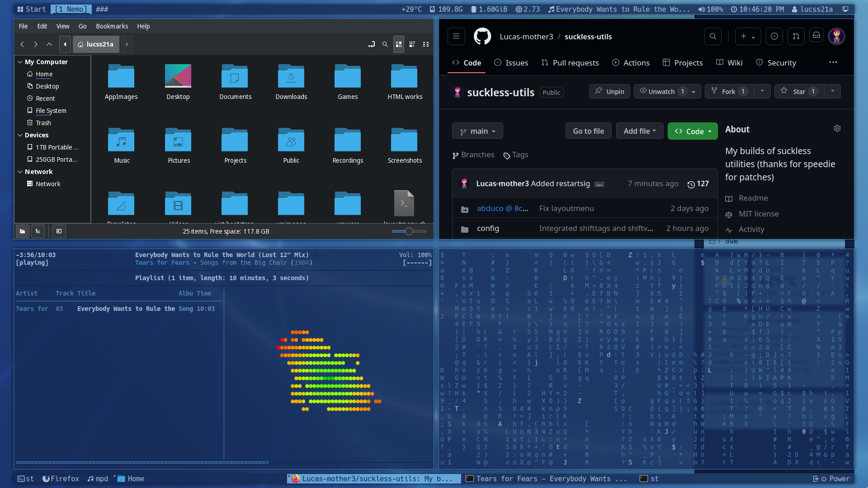Toggle location entry icon in Nemo toolbar
868x488 pixels.
point(372,44)
